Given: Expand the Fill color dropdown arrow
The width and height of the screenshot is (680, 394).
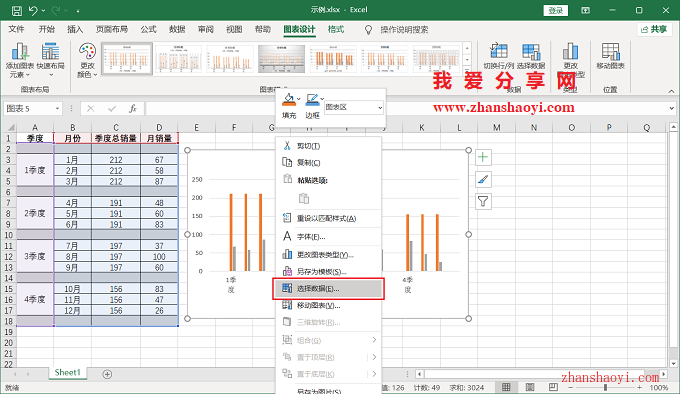Looking at the screenshot, I should 298,99.
